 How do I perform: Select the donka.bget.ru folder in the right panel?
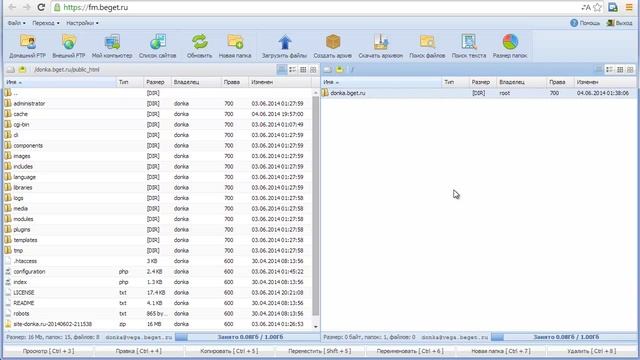(478, 93)
